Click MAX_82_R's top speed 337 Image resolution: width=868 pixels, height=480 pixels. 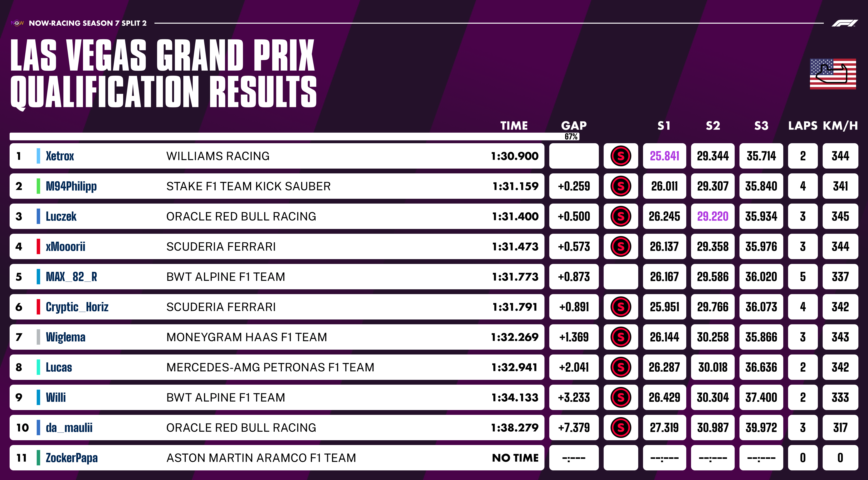840,277
